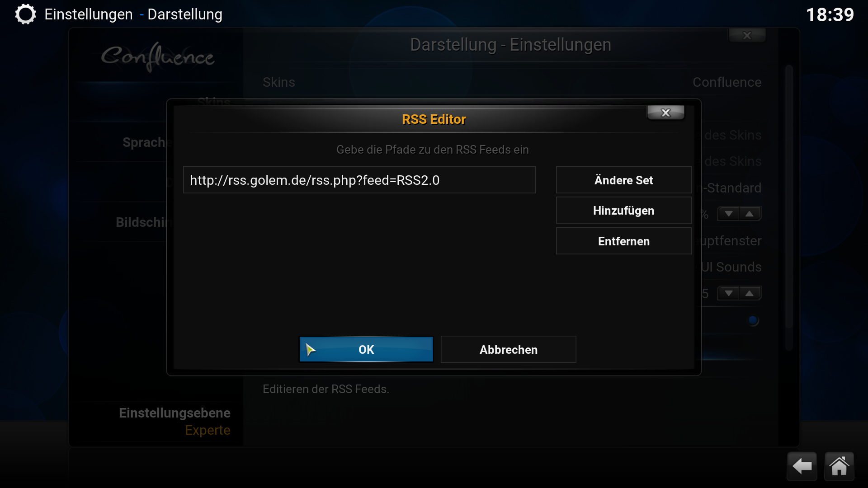Click the Confluence logo
The image size is (868, 488).
click(x=157, y=56)
